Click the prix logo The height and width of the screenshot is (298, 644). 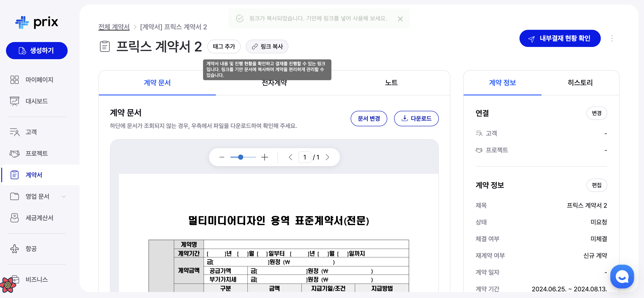[37, 22]
